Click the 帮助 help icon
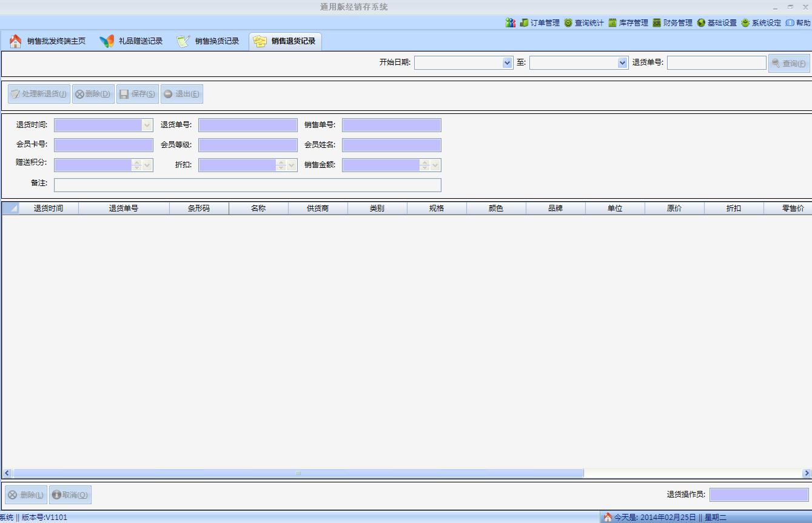Viewport: 812px width, 523px height. 790,23
